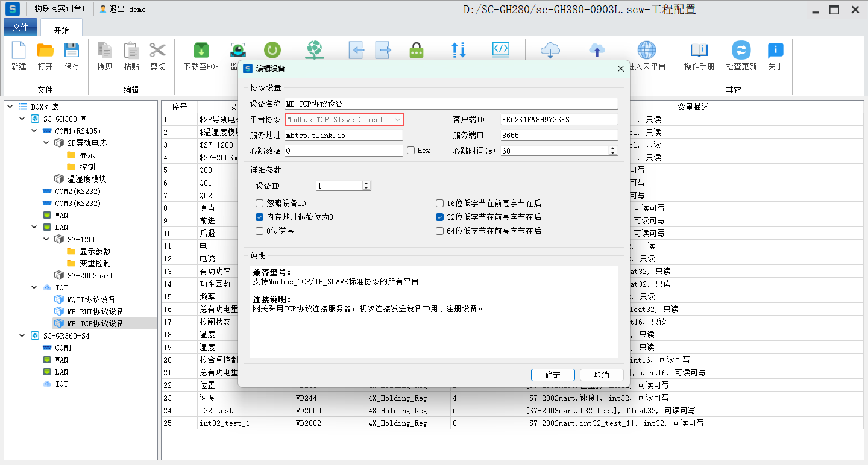868x465 pixels.
Task: Collapse the SC-GH380-W tree node
Action: [x=22, y=119]
